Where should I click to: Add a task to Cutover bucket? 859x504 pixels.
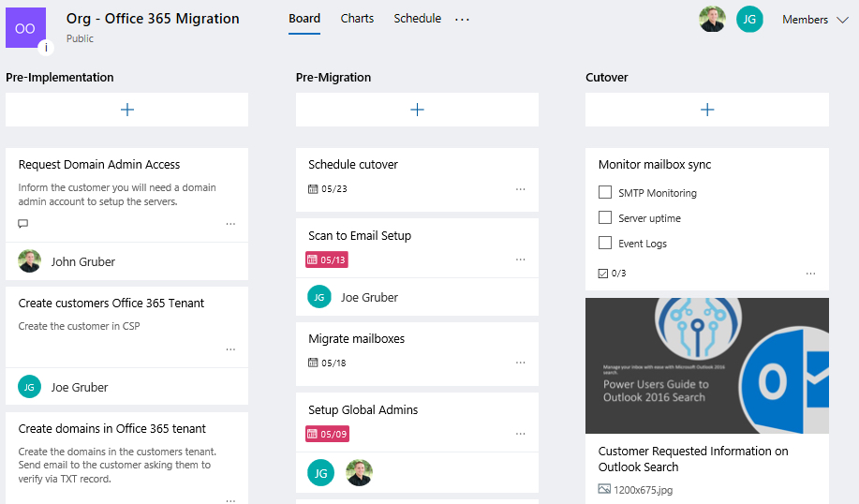[707, 110]
